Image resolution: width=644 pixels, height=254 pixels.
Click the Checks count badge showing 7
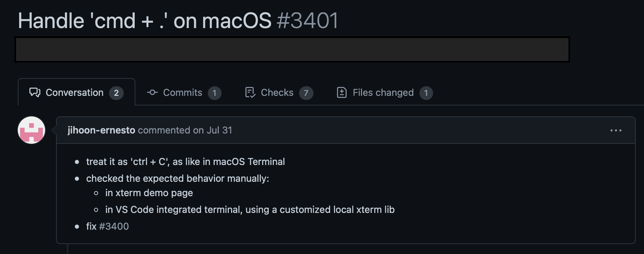(x=306, y=93)
